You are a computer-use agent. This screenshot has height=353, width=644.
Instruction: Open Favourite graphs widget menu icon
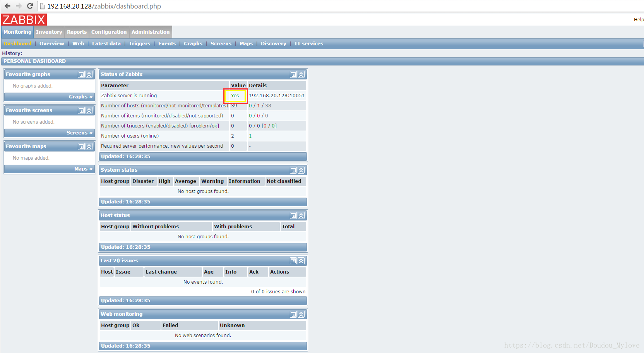coord(81,74)
